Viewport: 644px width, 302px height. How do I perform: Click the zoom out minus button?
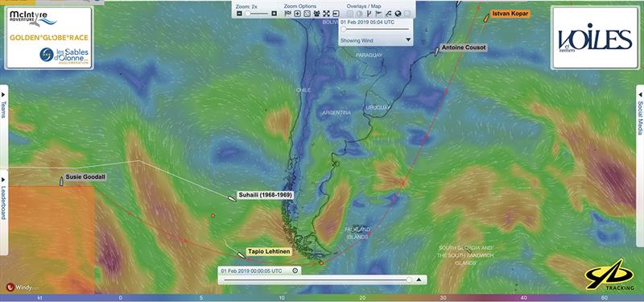[239, 14]
